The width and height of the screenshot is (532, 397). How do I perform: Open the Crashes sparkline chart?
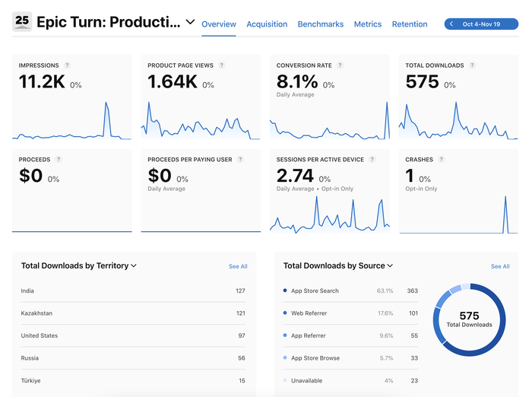click(x=458, y=214)
